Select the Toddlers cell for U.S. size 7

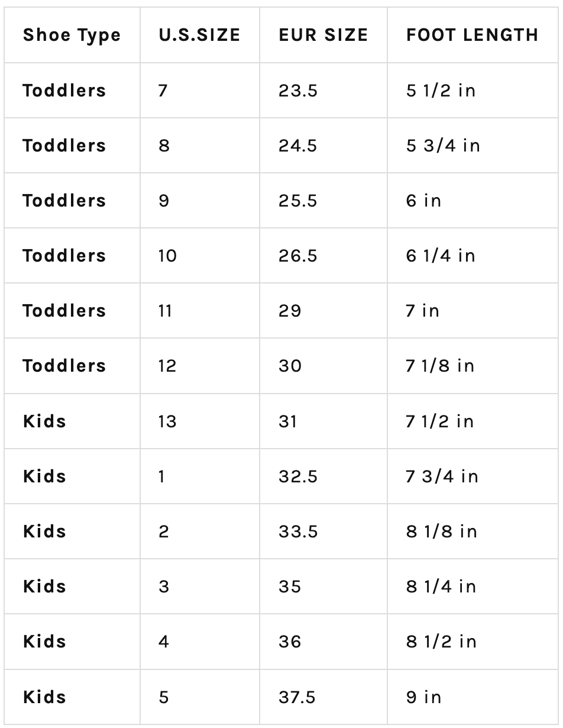click(72, 91)
